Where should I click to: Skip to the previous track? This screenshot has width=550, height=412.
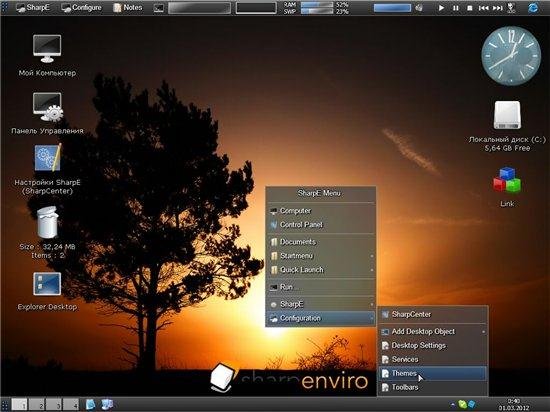click(483, 8)
